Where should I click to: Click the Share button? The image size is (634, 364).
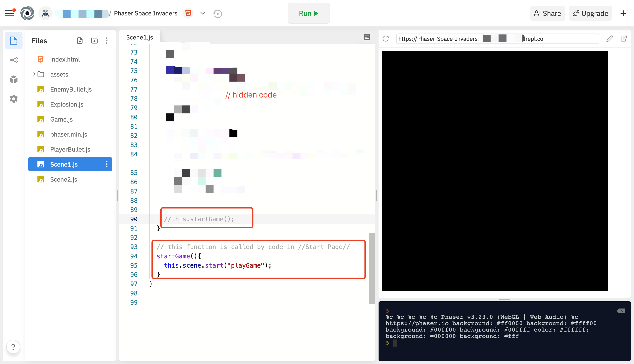pos(548,13)
